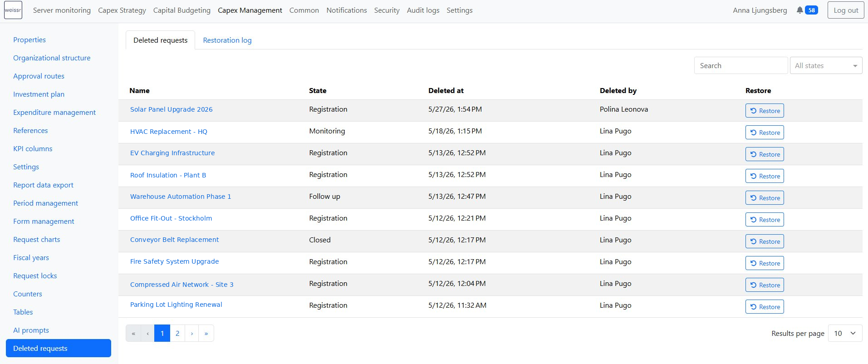
Task: Restore Solar Panel Upgrade 2026 request
Action: click(x=765, y=111)
